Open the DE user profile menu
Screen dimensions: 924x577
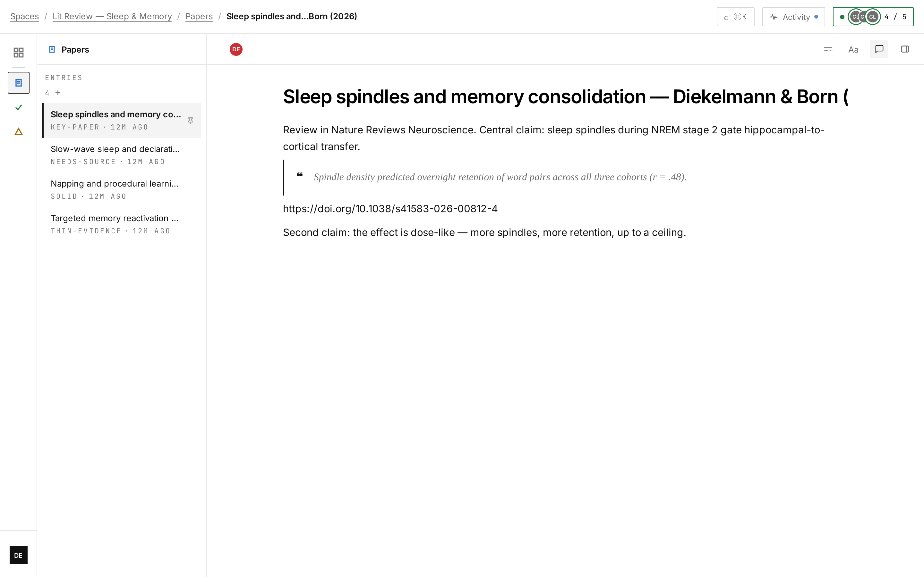click(18, 555)
